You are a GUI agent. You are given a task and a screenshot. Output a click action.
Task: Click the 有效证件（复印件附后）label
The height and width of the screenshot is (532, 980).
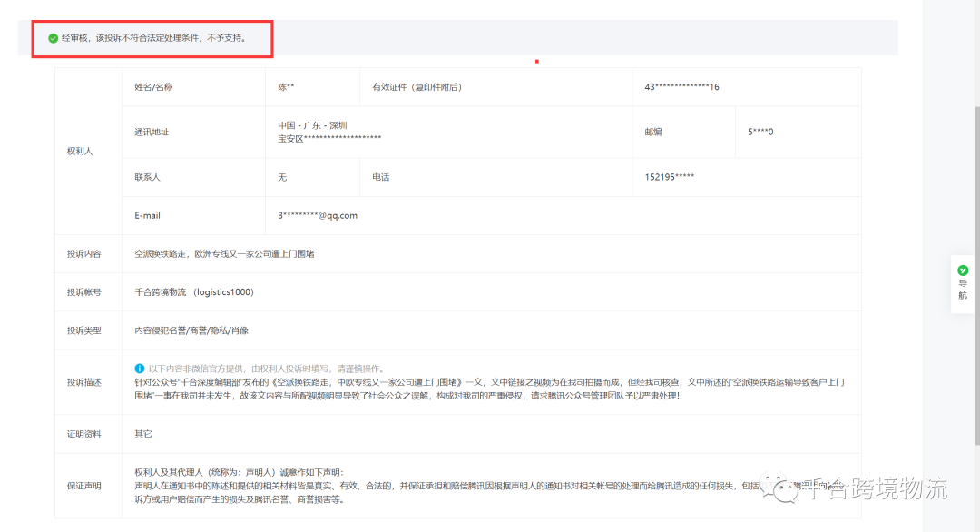(x=416, y=87)
